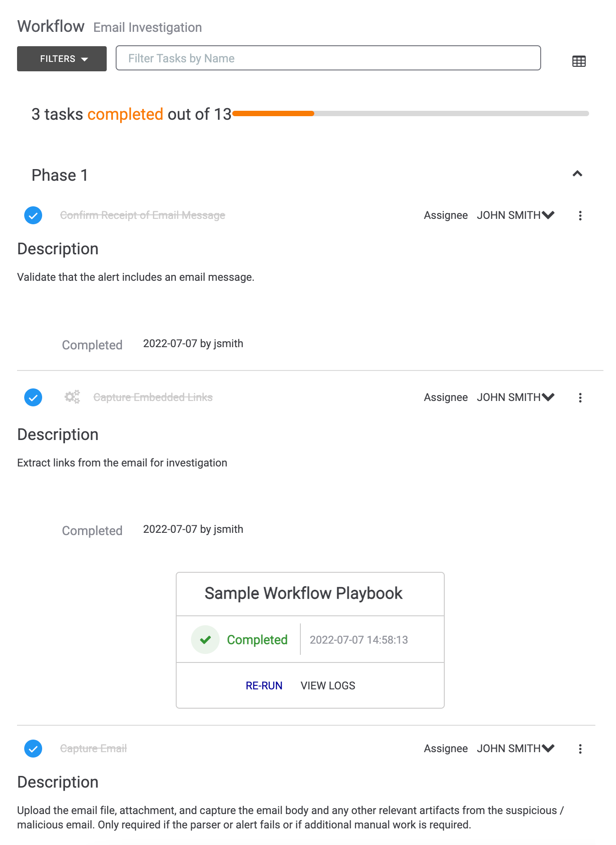Toggle completion circle for Confirm Receipt of Email Message
The height and width of the screenshot is (845, 616).
pyautogui.click(x=33, y=215)
